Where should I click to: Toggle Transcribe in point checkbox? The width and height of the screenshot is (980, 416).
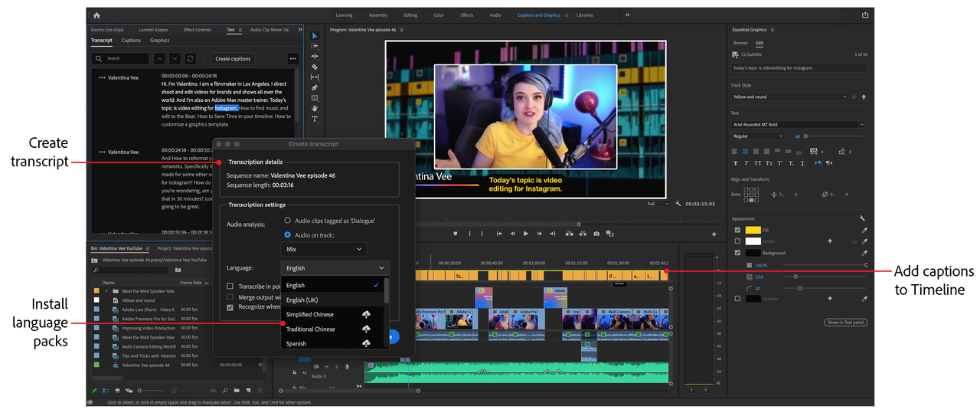pos(230,286)
